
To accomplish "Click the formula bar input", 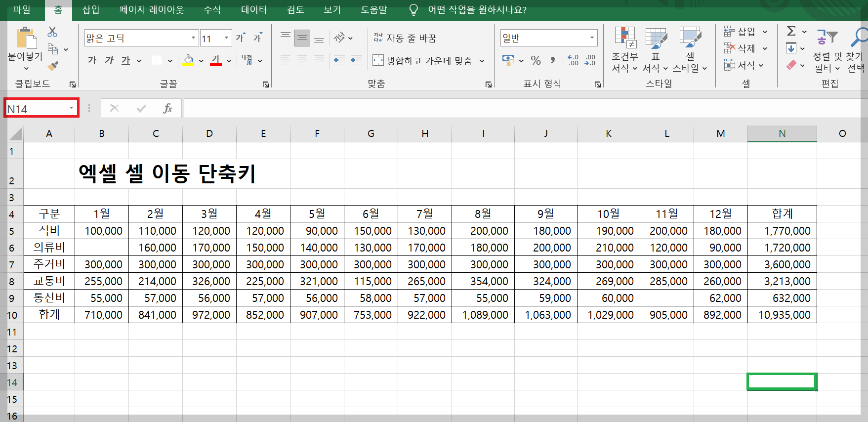I will pos(525,108).
